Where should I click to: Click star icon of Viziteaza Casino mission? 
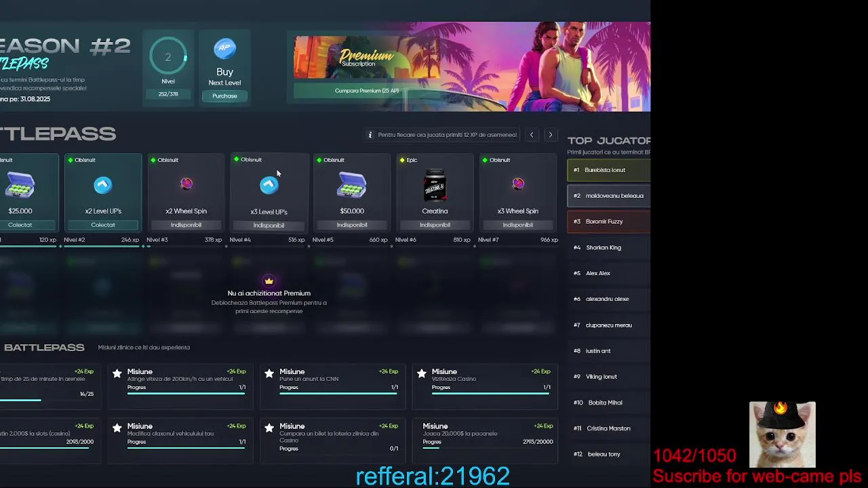coord(422,373)
